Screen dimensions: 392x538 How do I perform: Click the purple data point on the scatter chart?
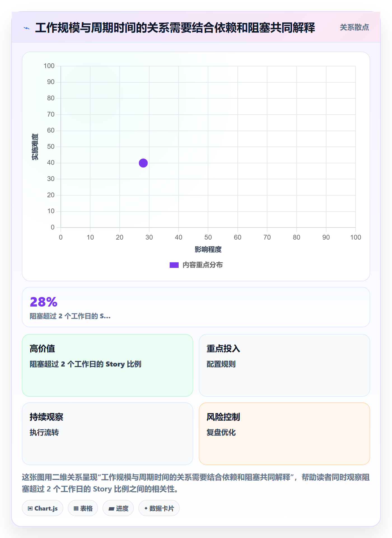[x=143, y=163]
